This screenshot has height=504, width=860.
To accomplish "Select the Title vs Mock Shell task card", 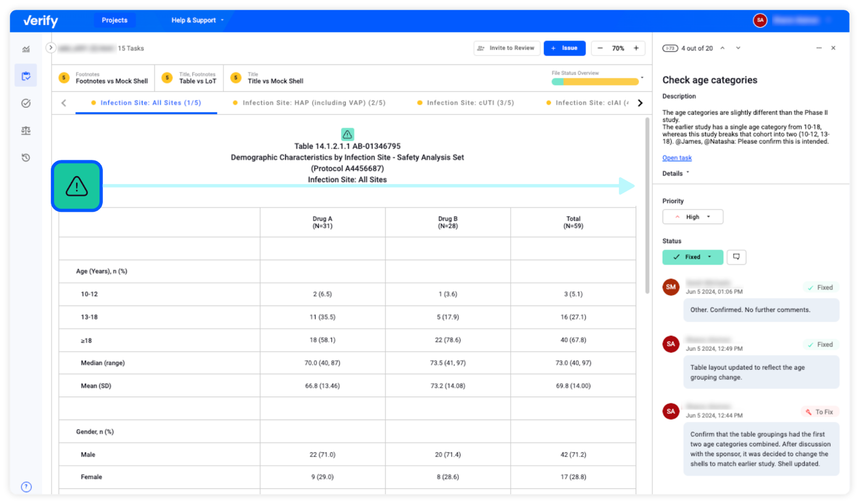I will click(275, 78).
